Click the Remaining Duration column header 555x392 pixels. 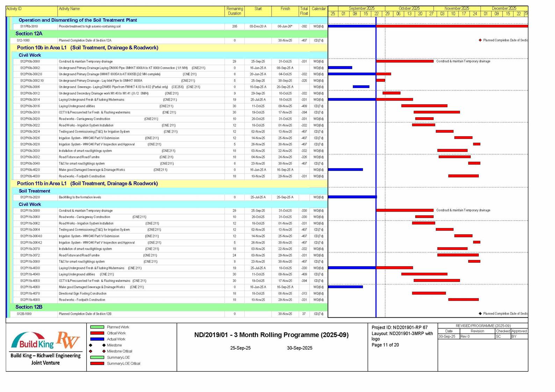click(x=235, y=11)
